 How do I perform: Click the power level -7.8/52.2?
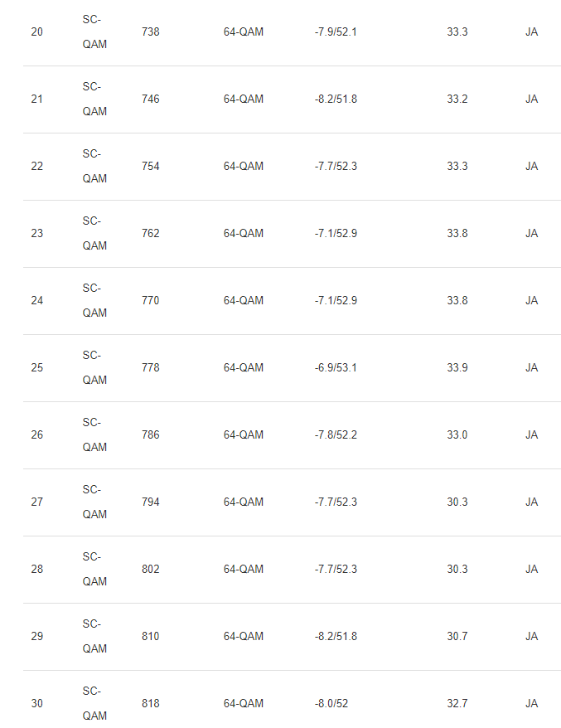(336, 435)
